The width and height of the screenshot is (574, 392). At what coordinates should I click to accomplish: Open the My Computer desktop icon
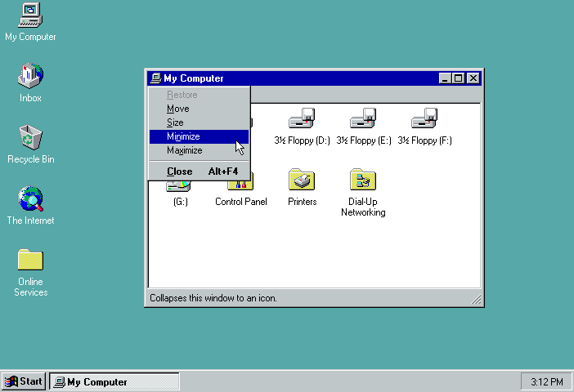(30, 16)
